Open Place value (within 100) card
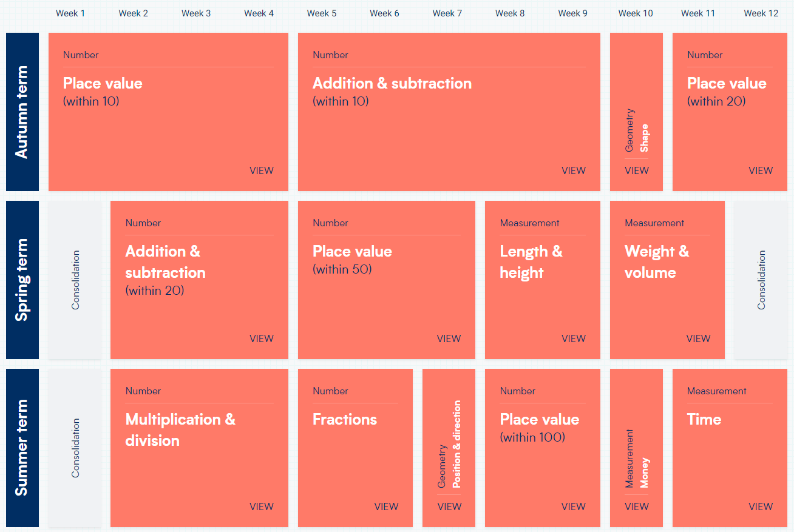The height and width of the screenshot is (532, 794). 543,448
